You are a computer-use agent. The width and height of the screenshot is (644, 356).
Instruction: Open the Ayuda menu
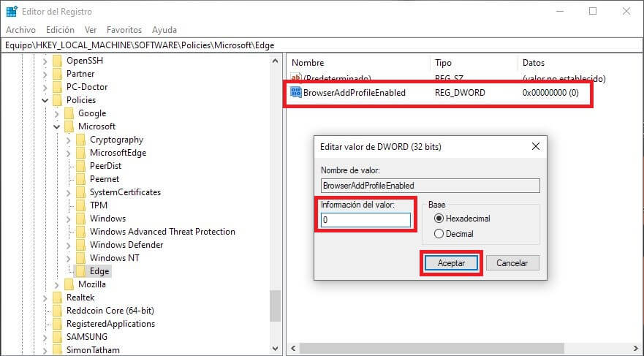click(164, 29)
